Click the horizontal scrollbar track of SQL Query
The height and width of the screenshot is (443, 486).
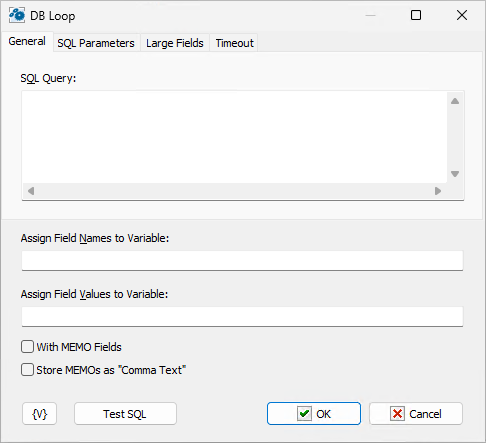pyautogui.click(x=234, y=191)
